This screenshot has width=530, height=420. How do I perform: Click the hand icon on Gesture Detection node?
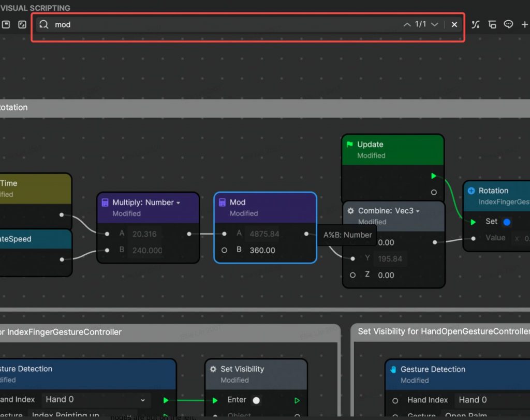[393, 369]
